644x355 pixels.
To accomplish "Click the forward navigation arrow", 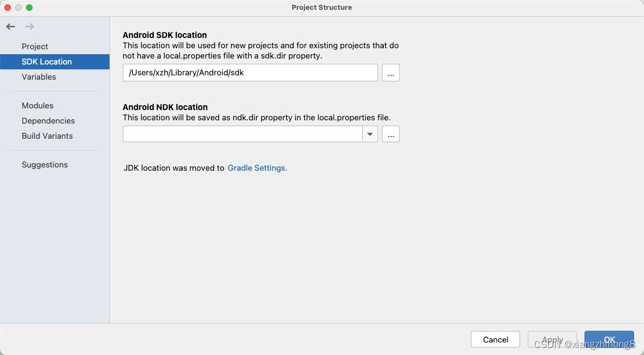I will tap(28, 26).
